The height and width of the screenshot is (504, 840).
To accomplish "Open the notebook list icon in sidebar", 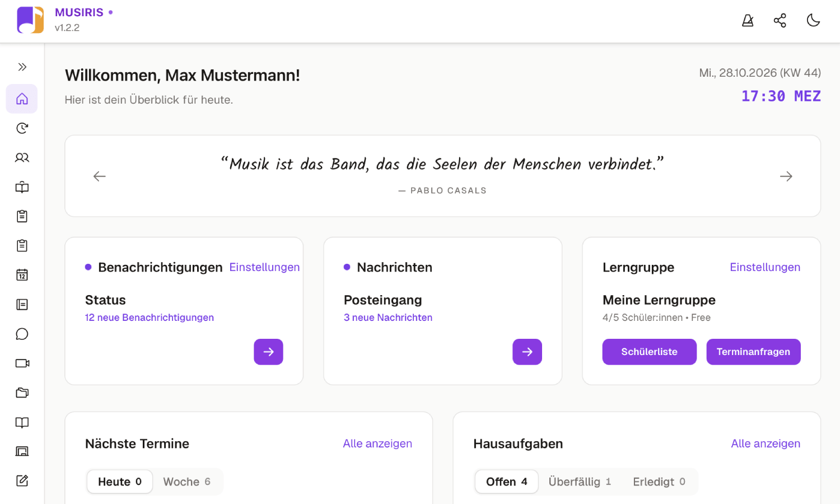I will (x=22, y=305).
